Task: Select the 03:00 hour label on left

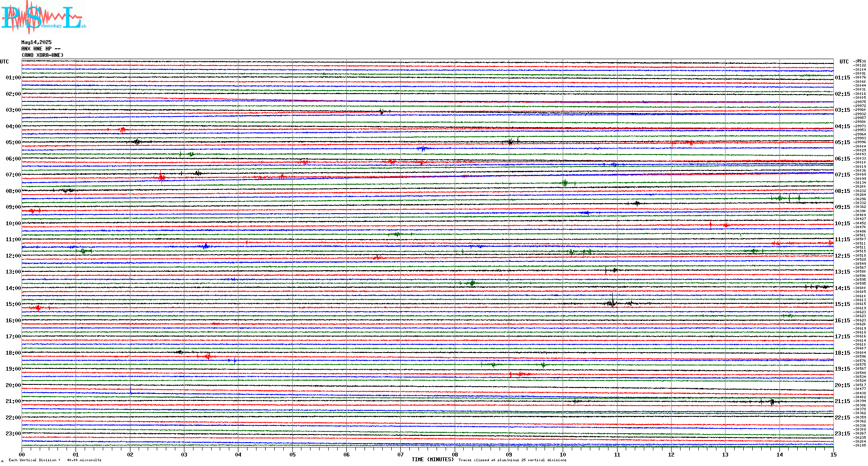Action: [13, 110]
